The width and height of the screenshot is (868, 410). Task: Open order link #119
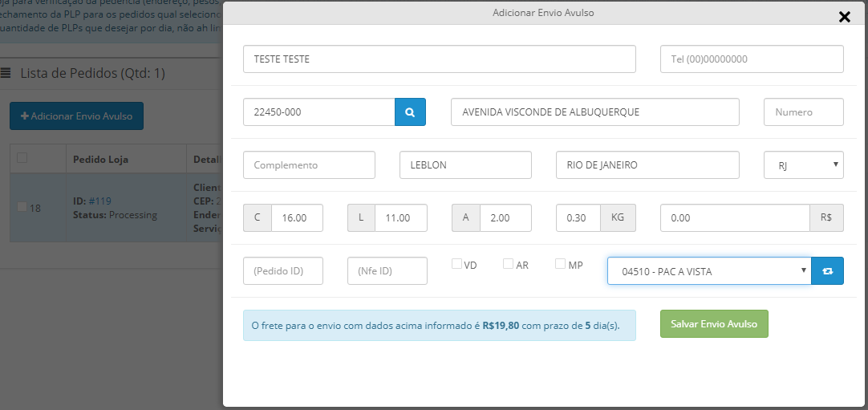(x=99, y=201)
